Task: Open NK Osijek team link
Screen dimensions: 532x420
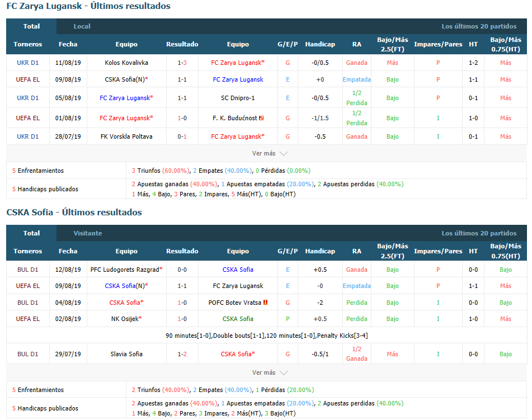Action: coord(125,319)
